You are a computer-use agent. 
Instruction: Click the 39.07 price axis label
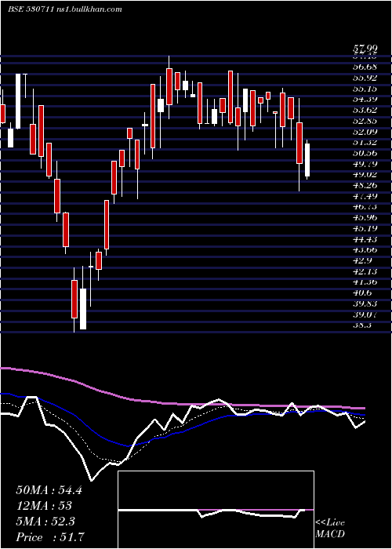point(365,314)
